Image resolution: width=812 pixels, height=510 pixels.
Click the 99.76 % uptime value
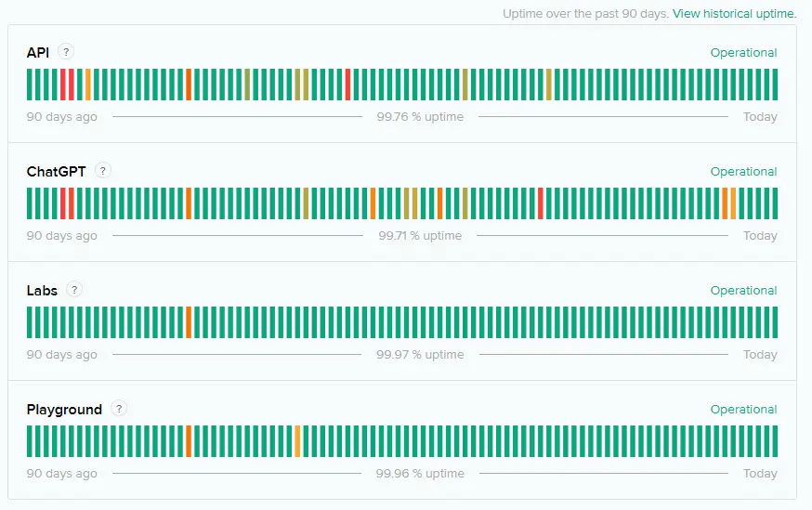point(420,116)
